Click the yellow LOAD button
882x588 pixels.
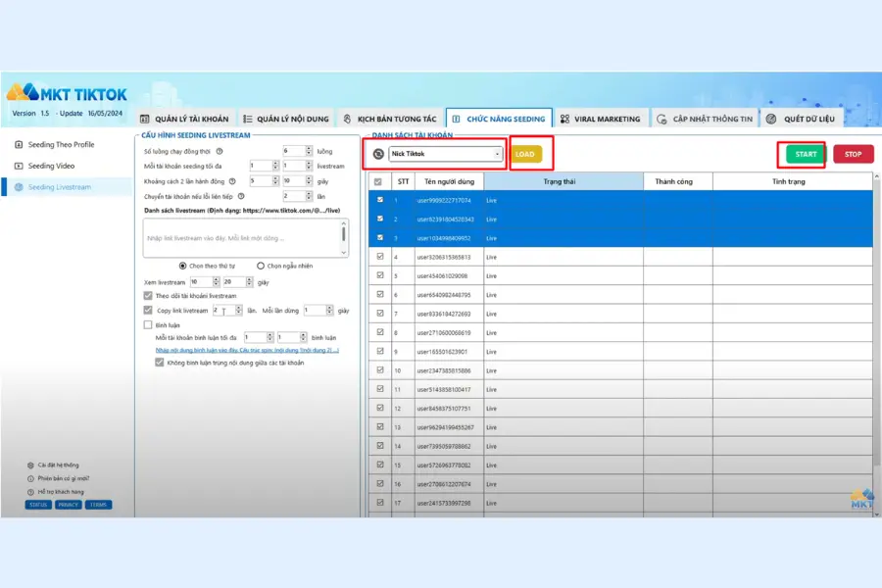[525, 154]
